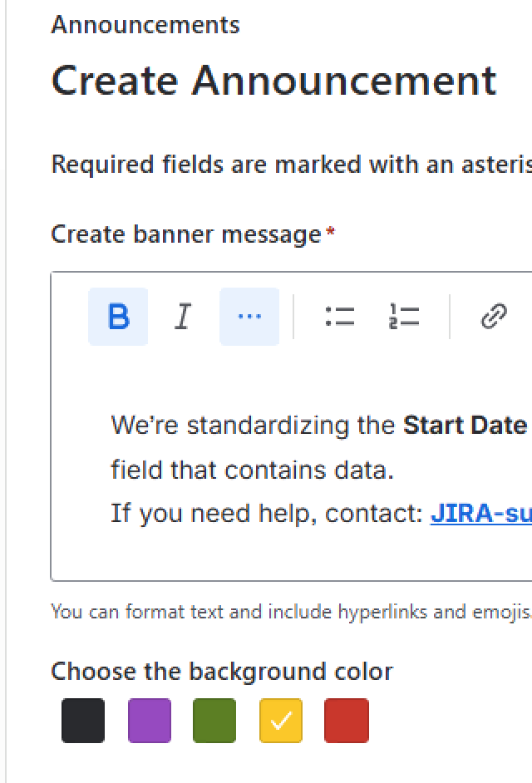Insert a numbered list
Viewport: 532px width, 783px height.
404,317
